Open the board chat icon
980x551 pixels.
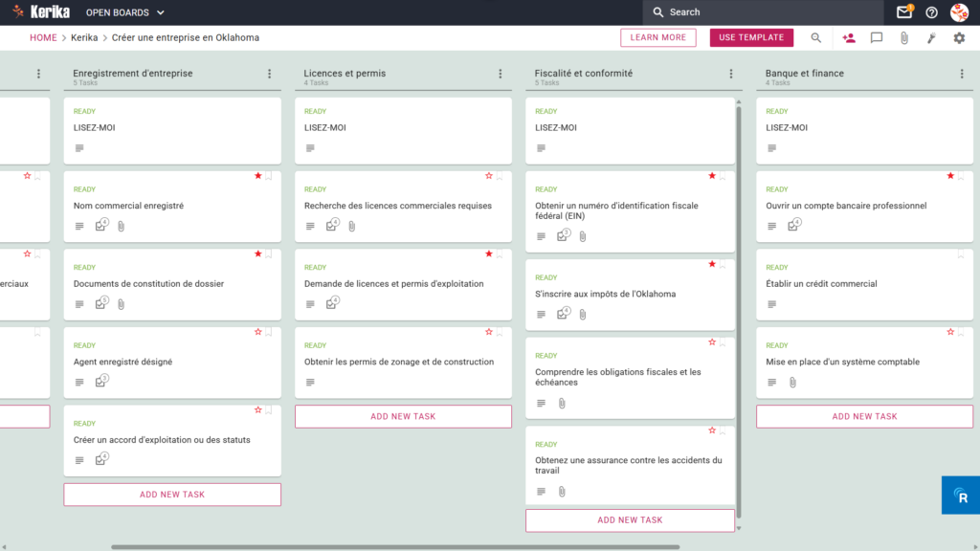[x=877, y=38]
